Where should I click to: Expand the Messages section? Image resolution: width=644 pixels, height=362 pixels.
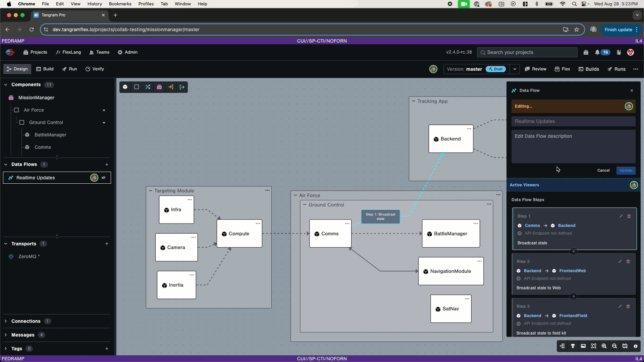tap(6, 335)
